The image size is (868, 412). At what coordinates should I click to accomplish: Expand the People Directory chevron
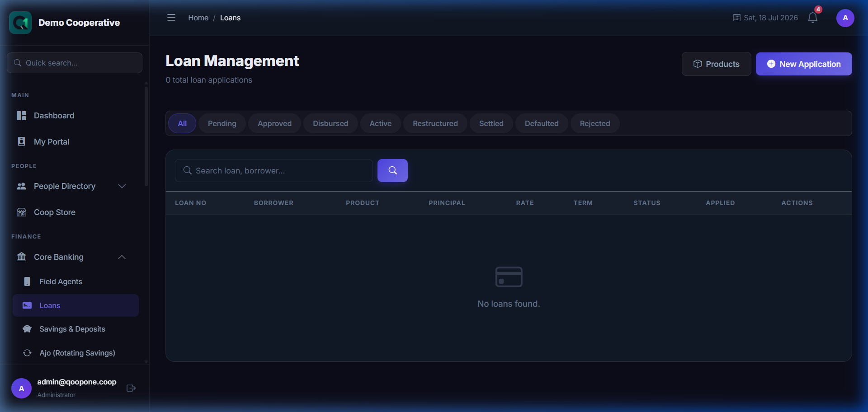pos(122,186)
